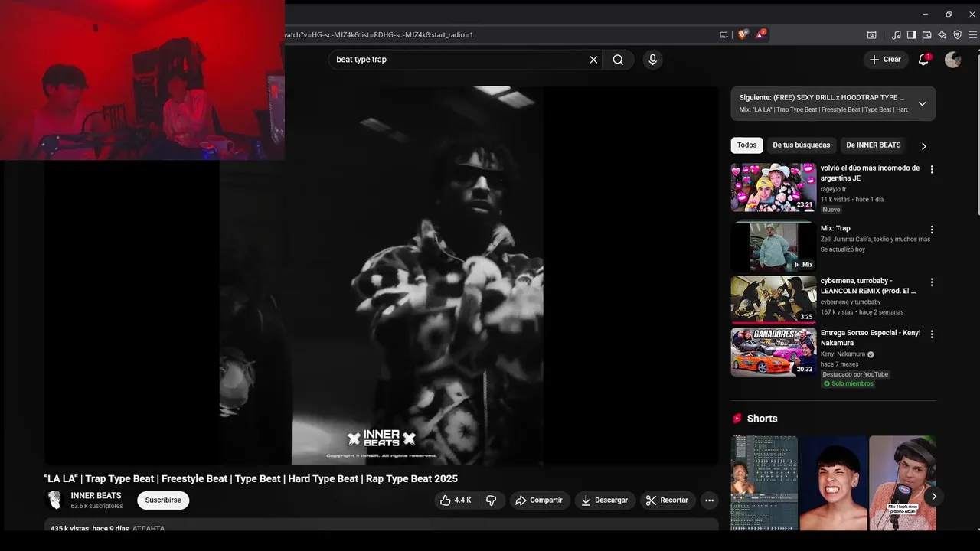The width and height of the screenshot is (980, 551).
Task: Open thumbnail of 'volvió el dúo más incómodo'
Action: click(773, 187)
